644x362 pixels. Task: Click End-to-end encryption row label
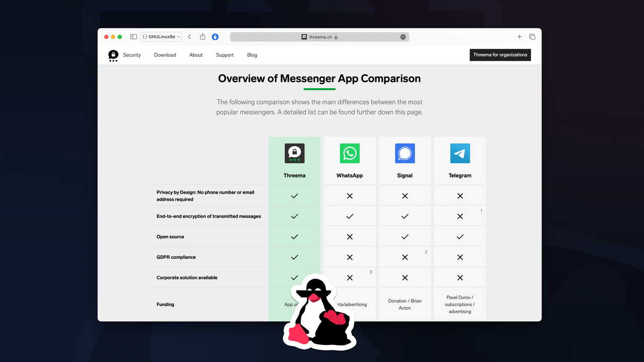pos(209,216)
